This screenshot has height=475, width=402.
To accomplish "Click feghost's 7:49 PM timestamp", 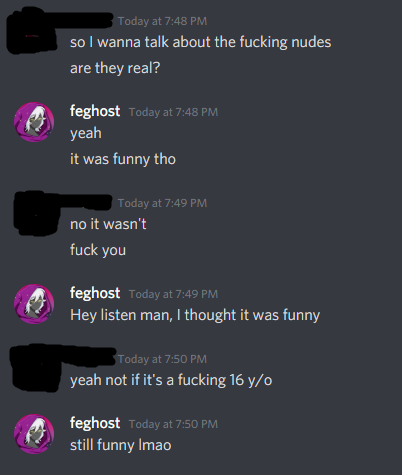I will (173, 294).
